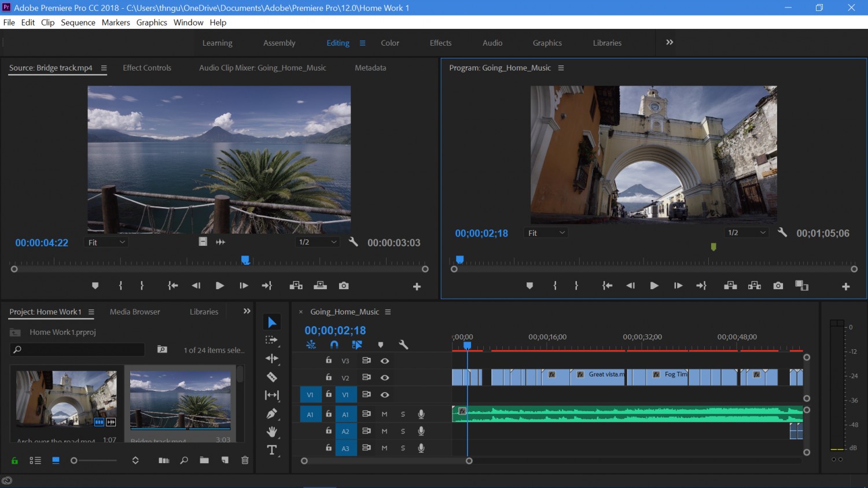Play the Program monitor sequence
The height and width of the screenshot is (488, 868).
pos(654,286)
